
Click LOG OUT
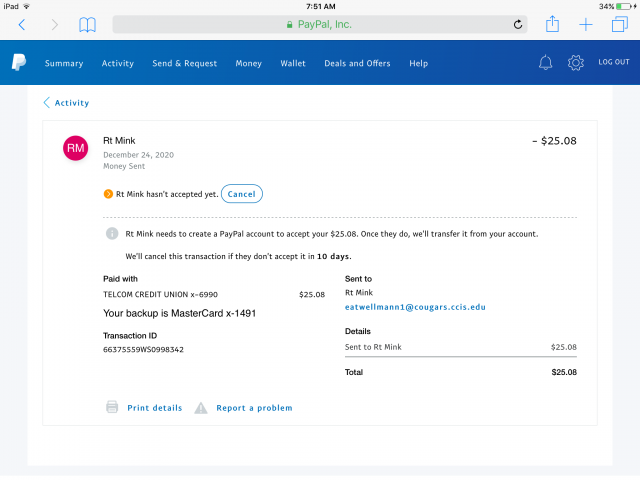[614, 62]
